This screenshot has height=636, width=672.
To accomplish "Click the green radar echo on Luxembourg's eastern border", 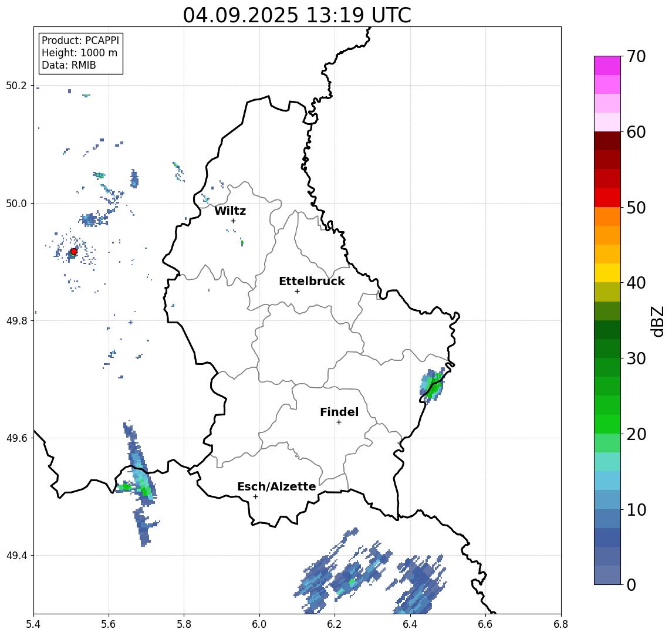I will (433, 384).
